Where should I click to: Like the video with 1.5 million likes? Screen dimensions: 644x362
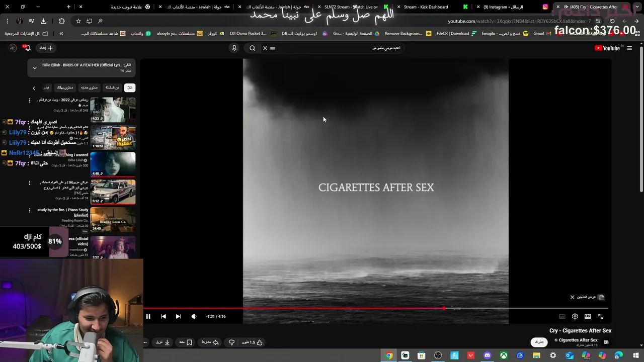tap(253, 342)
